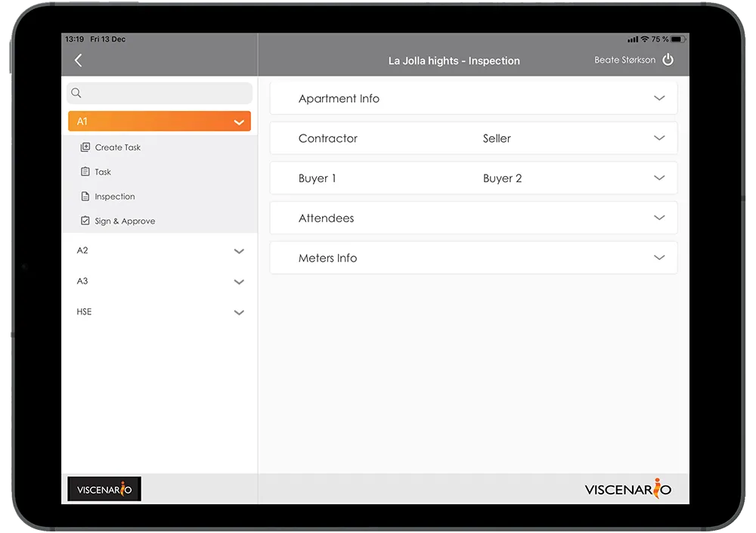Expand the HSE section chevron

239,312
